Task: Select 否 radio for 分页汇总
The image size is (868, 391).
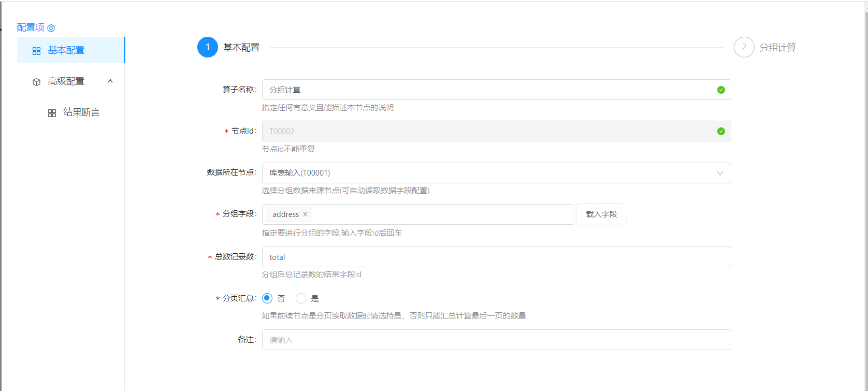Action: click(x=267, y=298)
